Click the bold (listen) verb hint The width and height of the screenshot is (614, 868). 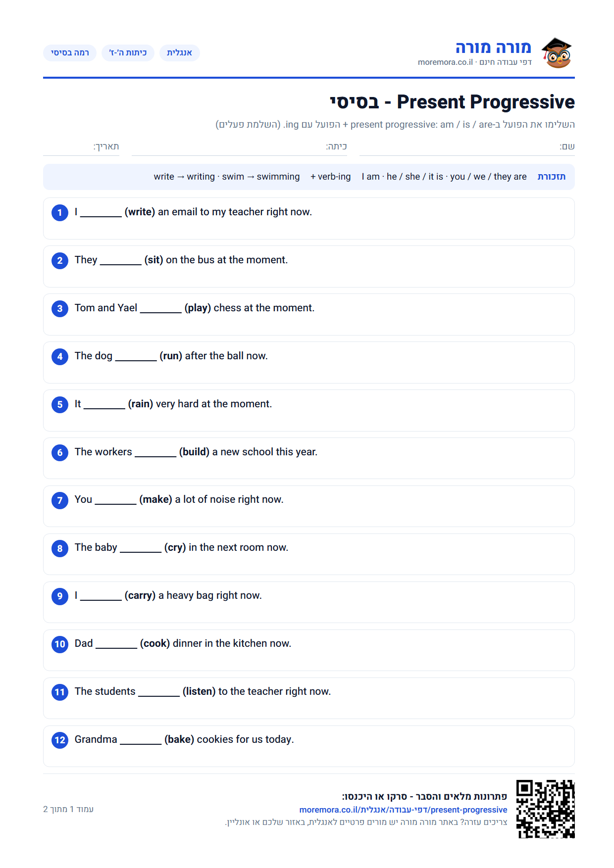tap(199, 691)
